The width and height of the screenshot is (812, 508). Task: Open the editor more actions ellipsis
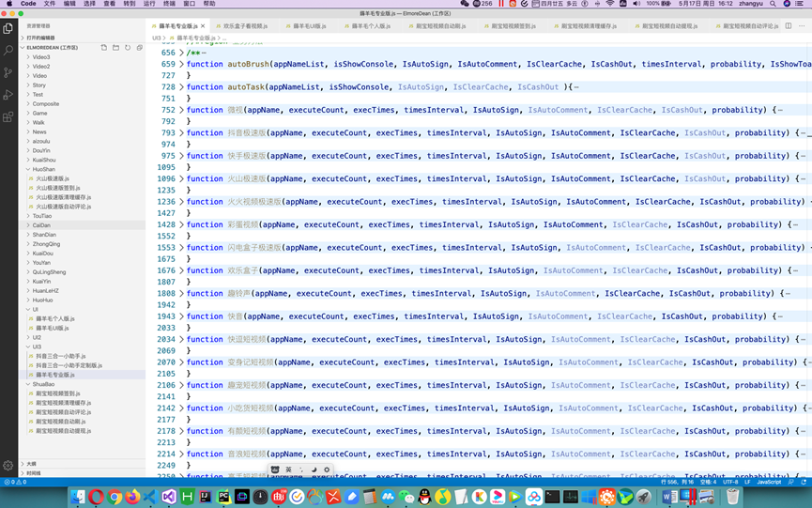tap(802, 26)
